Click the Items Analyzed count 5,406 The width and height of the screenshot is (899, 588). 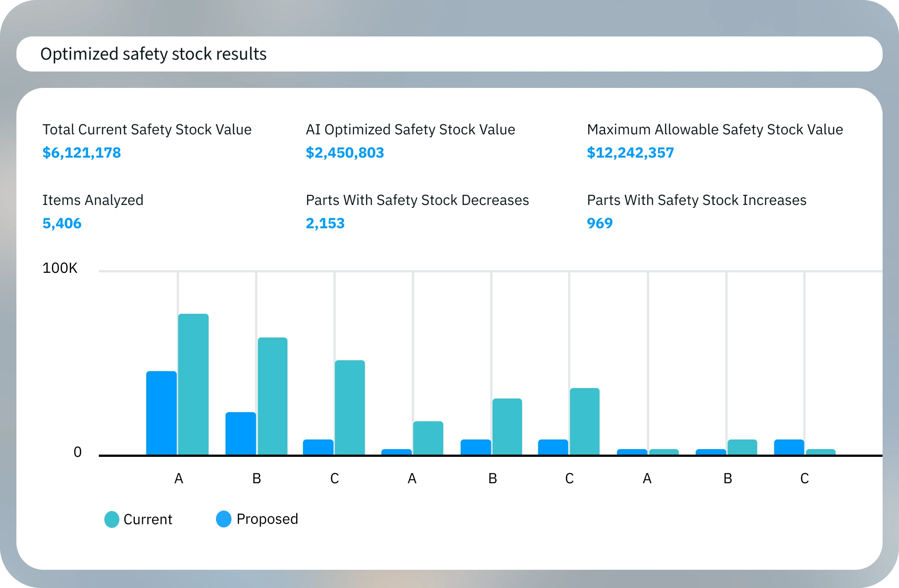[62, 223]
